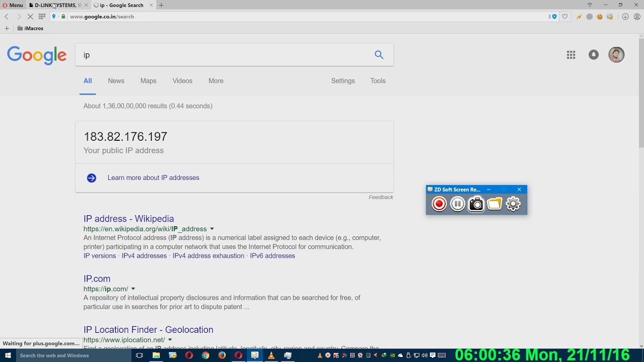Open Learn more about IP addresses

click(153, 178)
